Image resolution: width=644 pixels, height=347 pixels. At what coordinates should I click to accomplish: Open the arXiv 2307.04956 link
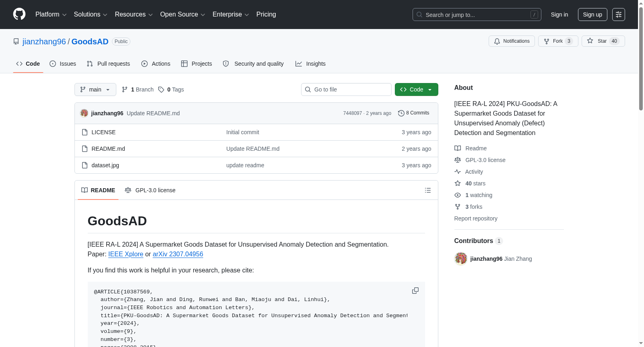178,254
